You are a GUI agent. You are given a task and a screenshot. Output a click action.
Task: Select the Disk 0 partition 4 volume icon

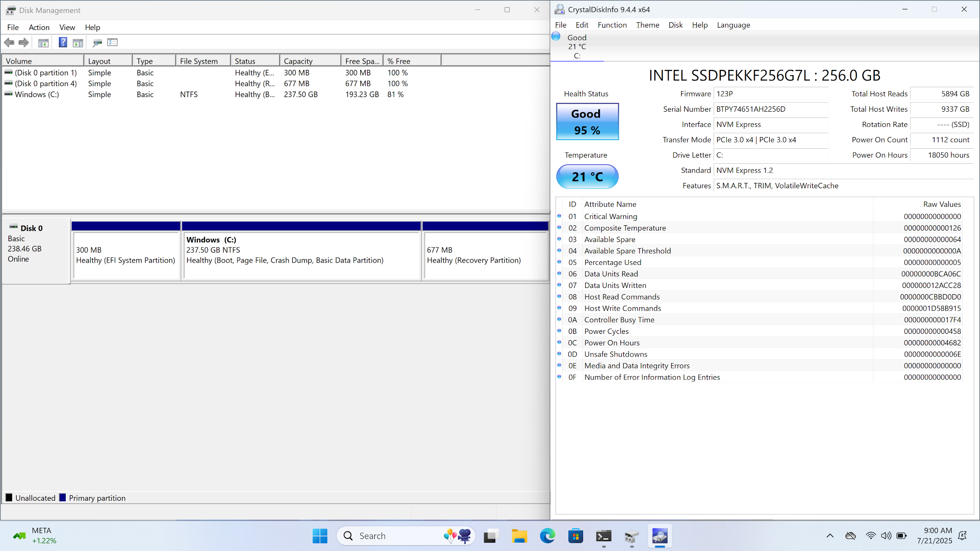tap(8, 83)
